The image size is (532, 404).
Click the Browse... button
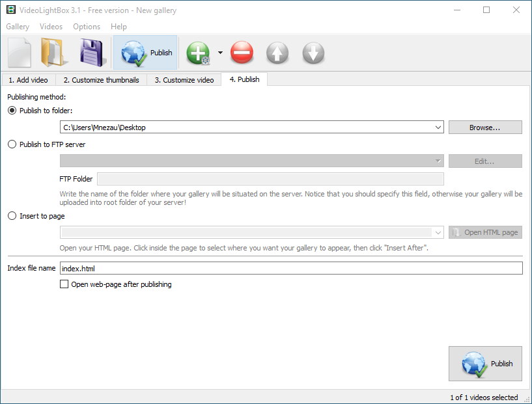point(485,128)
